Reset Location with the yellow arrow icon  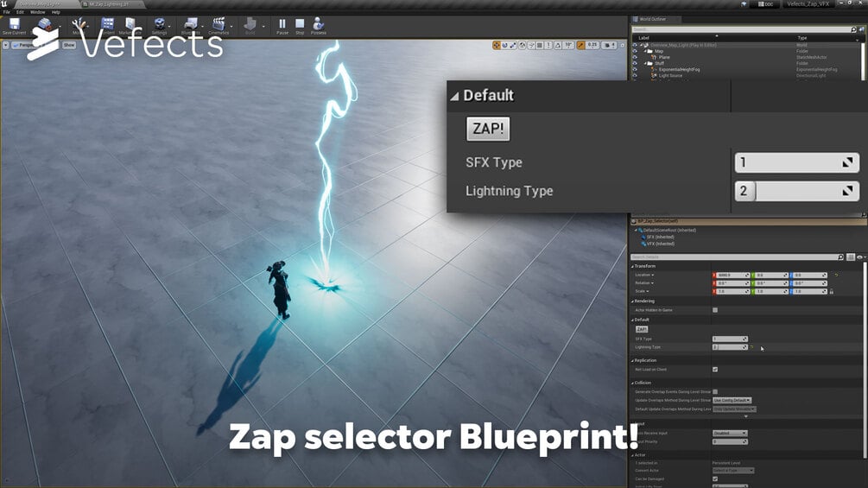point(836,275)
